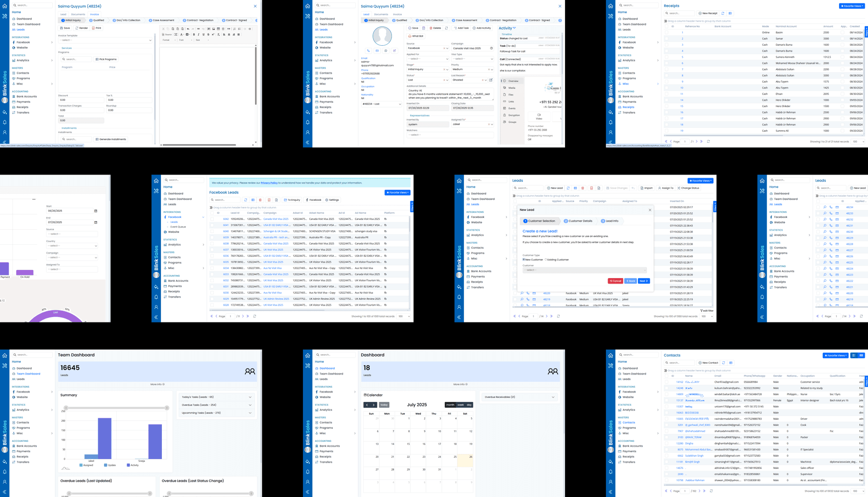Tick checkbox for Facebook lead row 6042

pyautogui.click(x=212, y=219)
